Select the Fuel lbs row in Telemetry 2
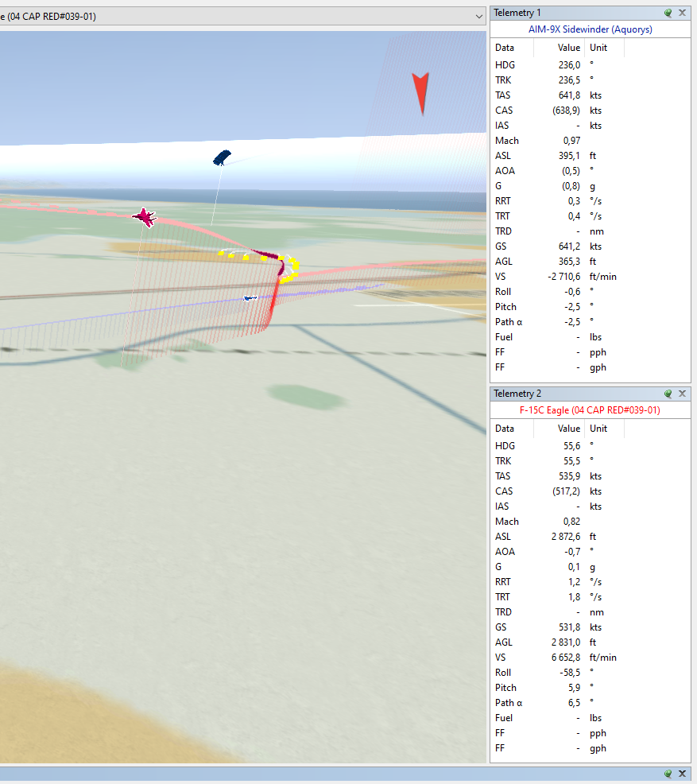697x784 pixels. (x=590, y=718)
